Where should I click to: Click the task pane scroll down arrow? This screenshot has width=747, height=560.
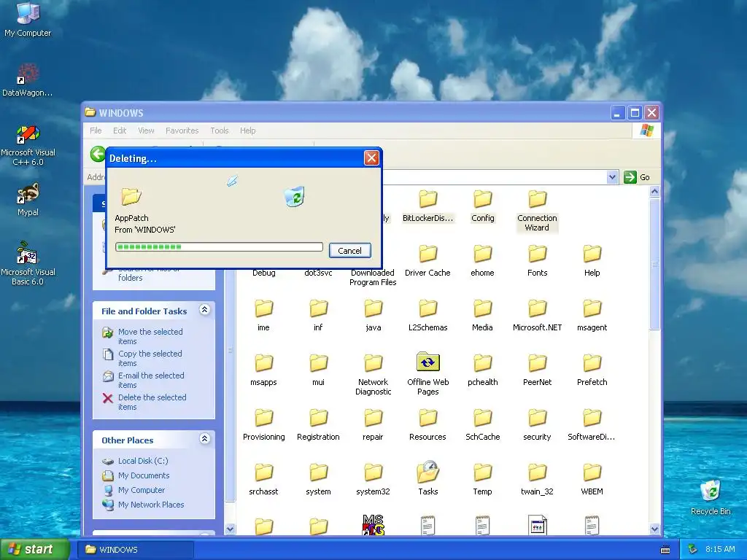pyautogui.click(x=230, y=529)
